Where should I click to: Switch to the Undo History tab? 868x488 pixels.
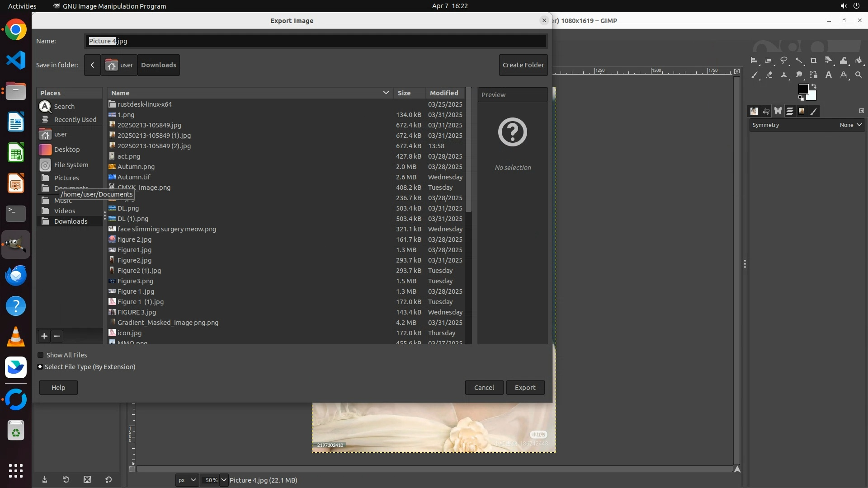(766, 111)
